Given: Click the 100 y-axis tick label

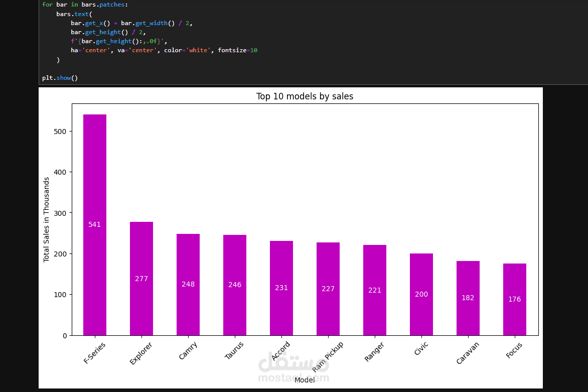Looking at the screenshot, I should tap(60, 295).
